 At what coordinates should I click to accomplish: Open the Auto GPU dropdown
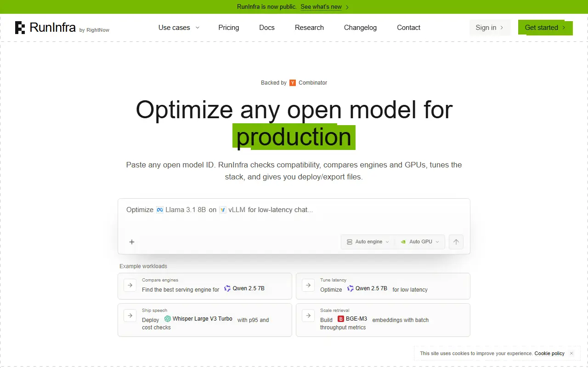pos(420,242)
